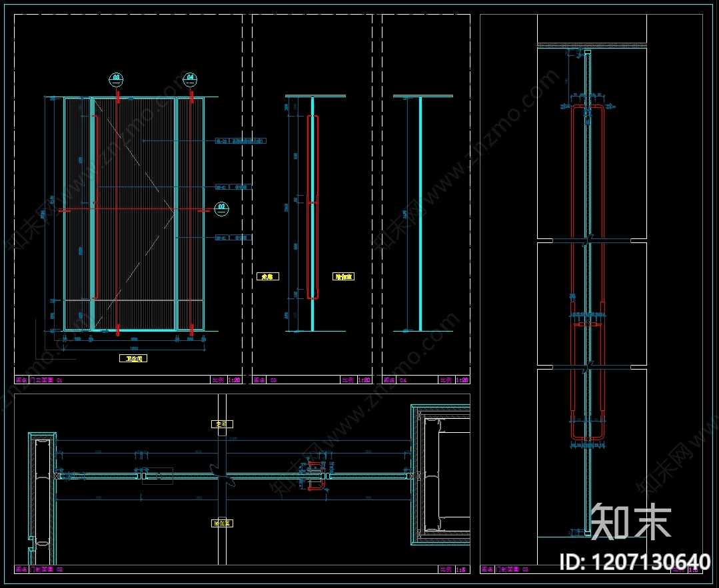Click the 门剖面图 02 drawing title
The height and width of the screenshot is (588, 719).
click(x=46, y=569)
